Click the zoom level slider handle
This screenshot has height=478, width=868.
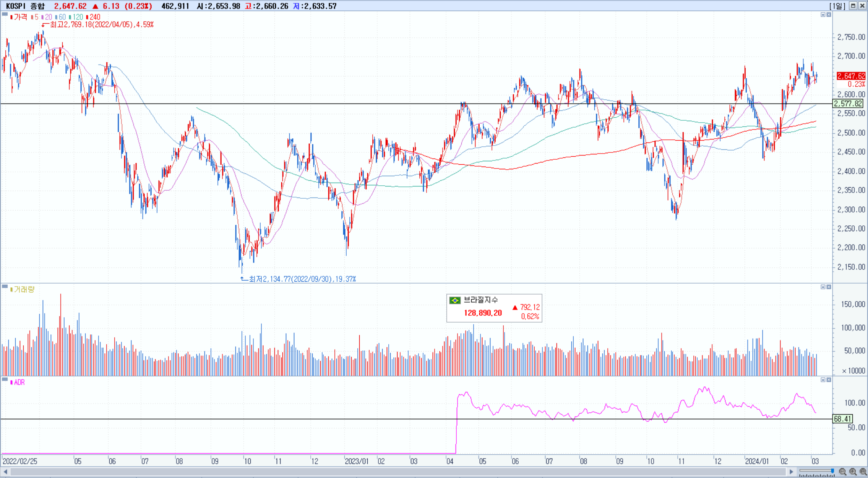pos(832,471)
